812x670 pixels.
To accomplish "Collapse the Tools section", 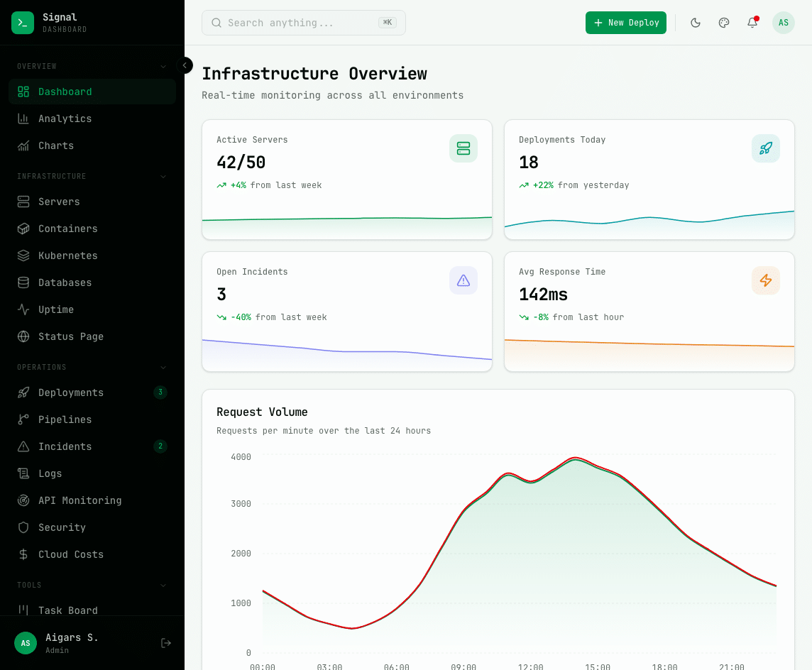I will click(163, 585).
